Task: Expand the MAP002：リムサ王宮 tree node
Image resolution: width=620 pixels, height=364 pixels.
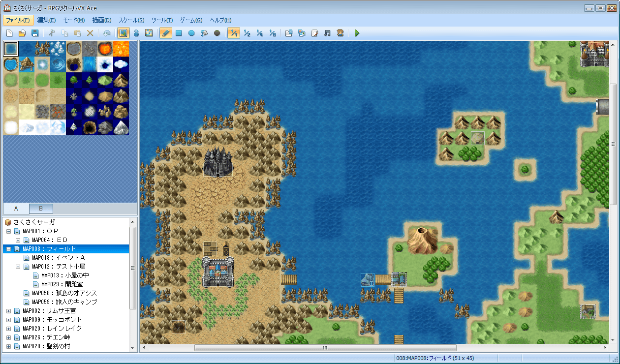Action: (8, 311)
